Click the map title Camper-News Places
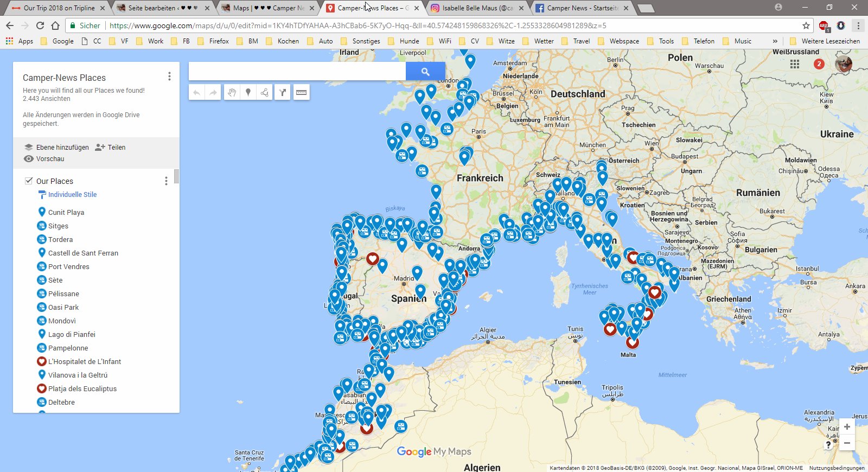Screen dimensions: 868x472 pyautogui.click(x=64, y=78)
